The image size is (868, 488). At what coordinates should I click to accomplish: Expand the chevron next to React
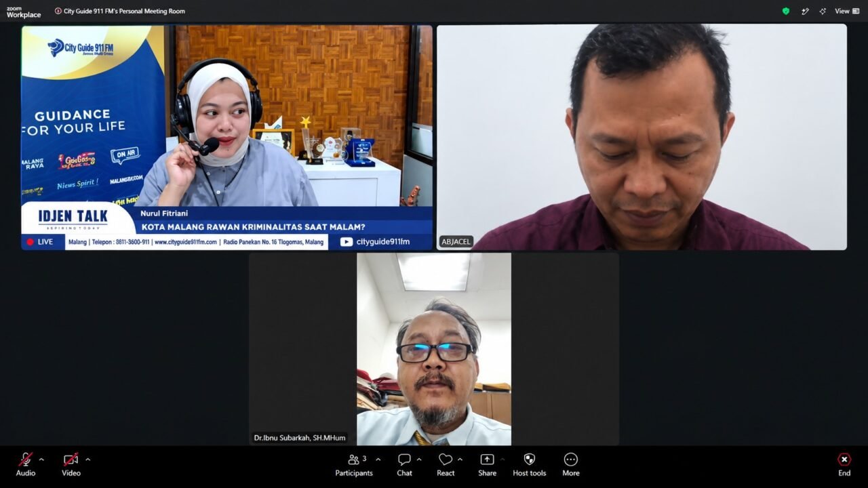pyautogui.click(x=460, y=460)
